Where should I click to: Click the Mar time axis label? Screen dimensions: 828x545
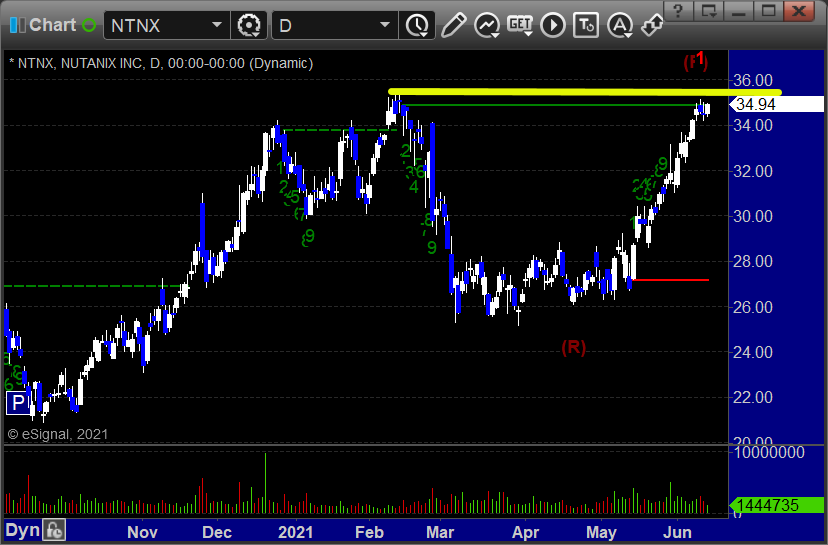coord(439,532)
